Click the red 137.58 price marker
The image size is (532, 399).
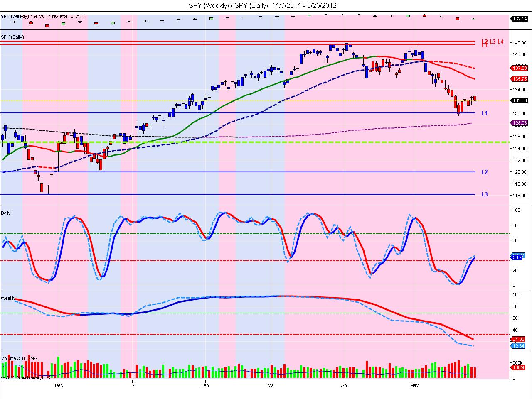click(520, 68)
